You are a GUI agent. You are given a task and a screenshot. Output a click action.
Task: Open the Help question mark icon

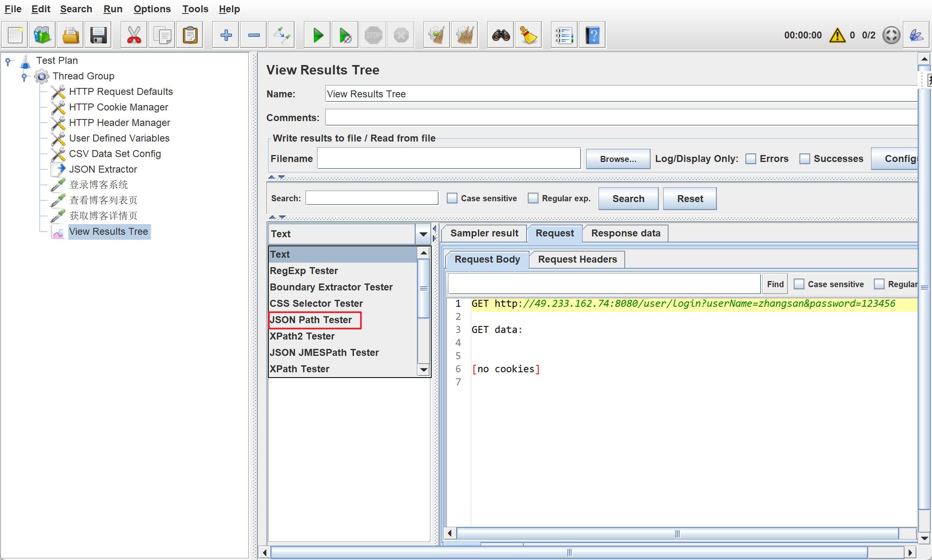tap(592, 36)
